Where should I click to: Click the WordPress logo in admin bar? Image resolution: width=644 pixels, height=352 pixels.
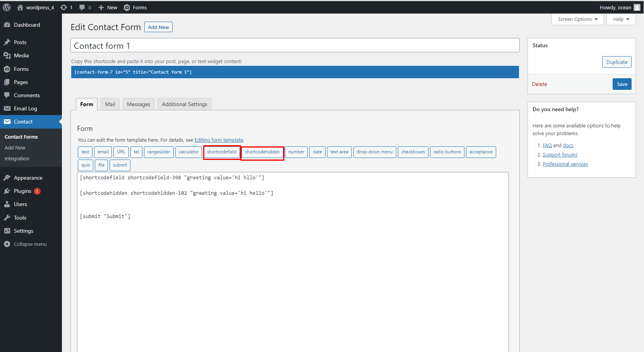[x=6, y=7]
